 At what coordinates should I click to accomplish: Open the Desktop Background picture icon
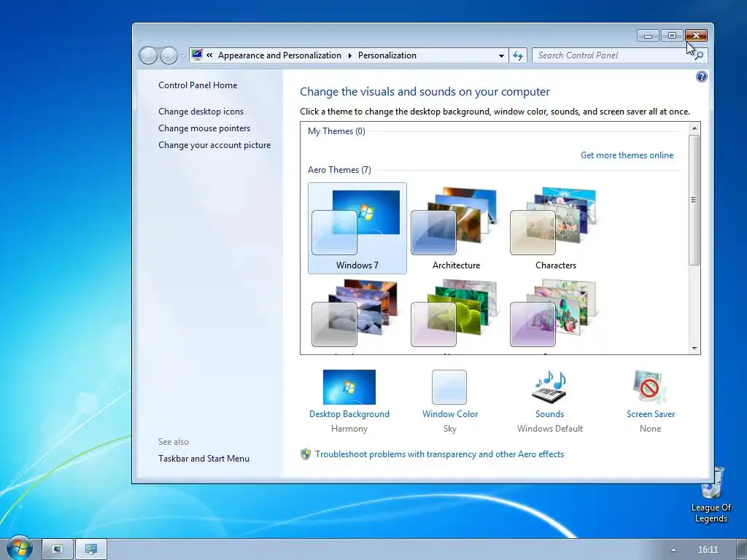[x=349, y=387]
